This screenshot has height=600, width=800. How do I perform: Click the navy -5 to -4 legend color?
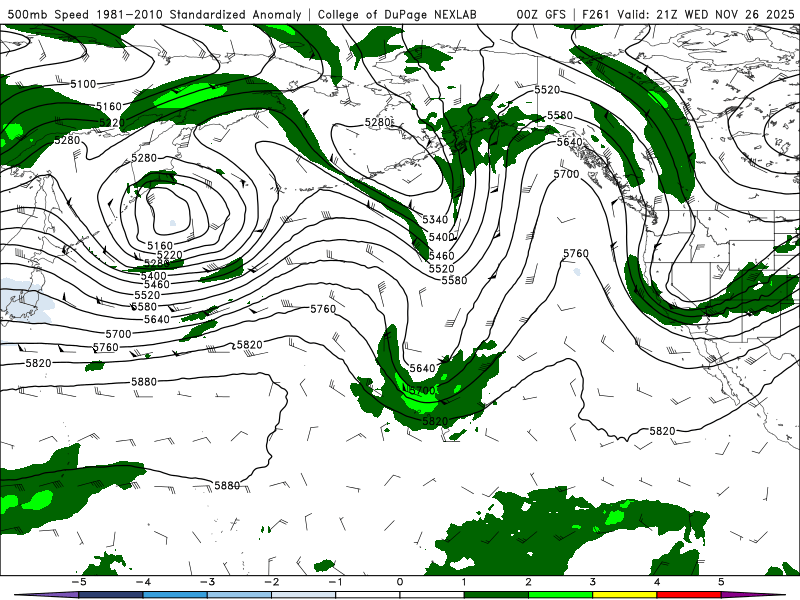click(x=111, y=595)
